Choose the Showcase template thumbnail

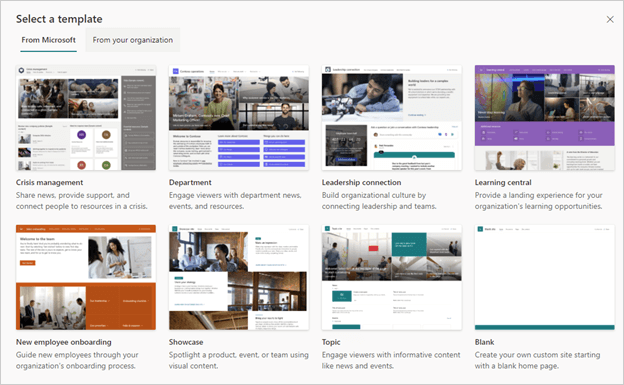pyautogui.click(x=239, y=277)
